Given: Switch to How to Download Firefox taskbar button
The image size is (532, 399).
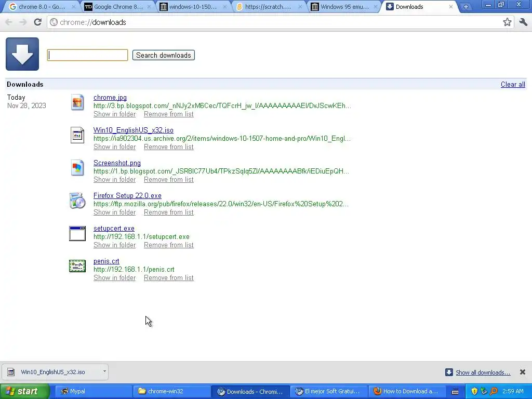Looking at the screenshot, I should point(407,392).
